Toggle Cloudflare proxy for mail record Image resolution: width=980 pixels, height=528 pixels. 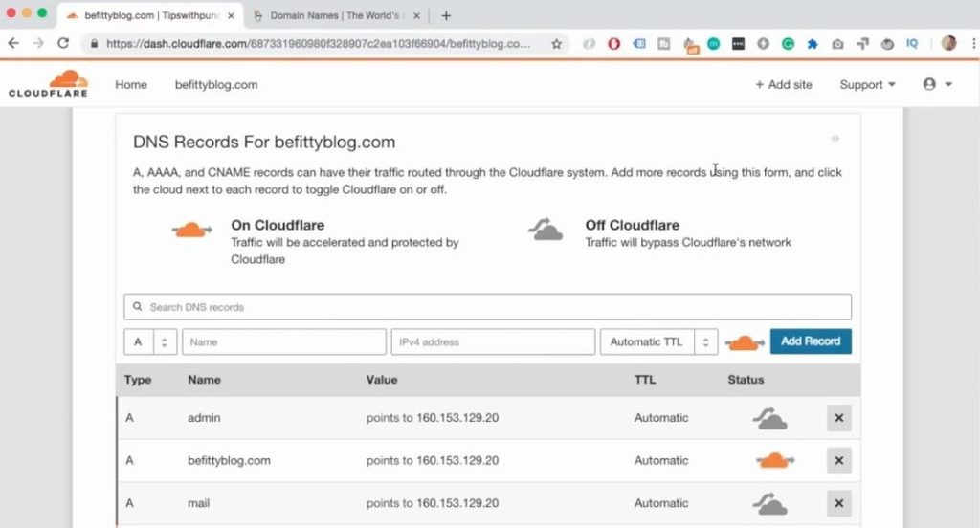(x=769, y=503)
